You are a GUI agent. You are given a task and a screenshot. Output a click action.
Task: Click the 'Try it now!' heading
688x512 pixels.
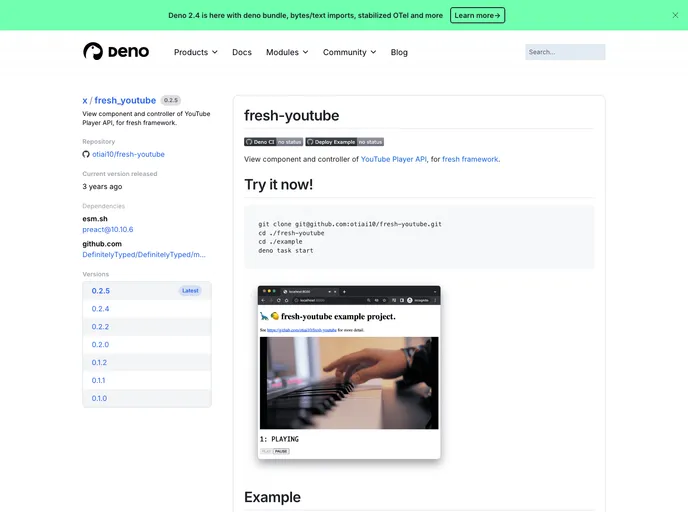(279, 185)
